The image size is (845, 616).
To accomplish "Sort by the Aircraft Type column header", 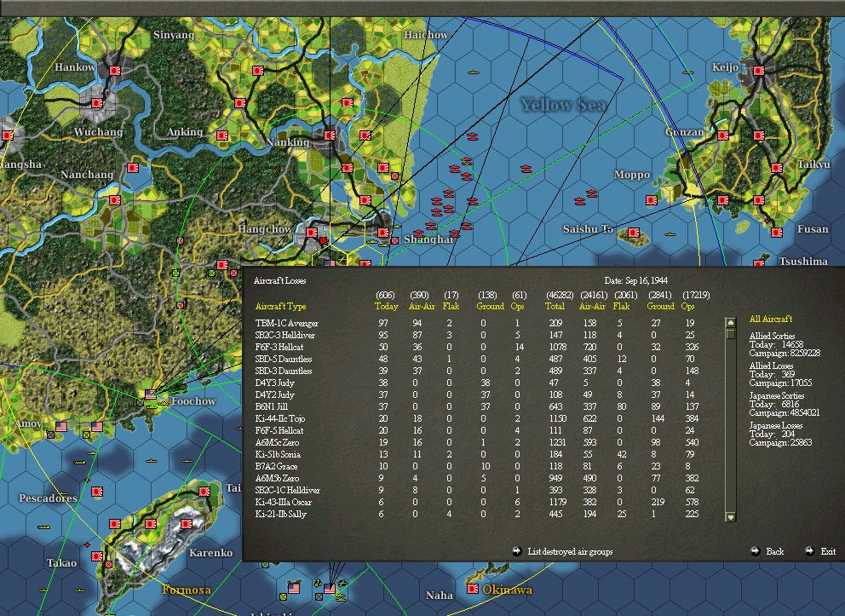I will pyautogui.click(x=280, y=306).
